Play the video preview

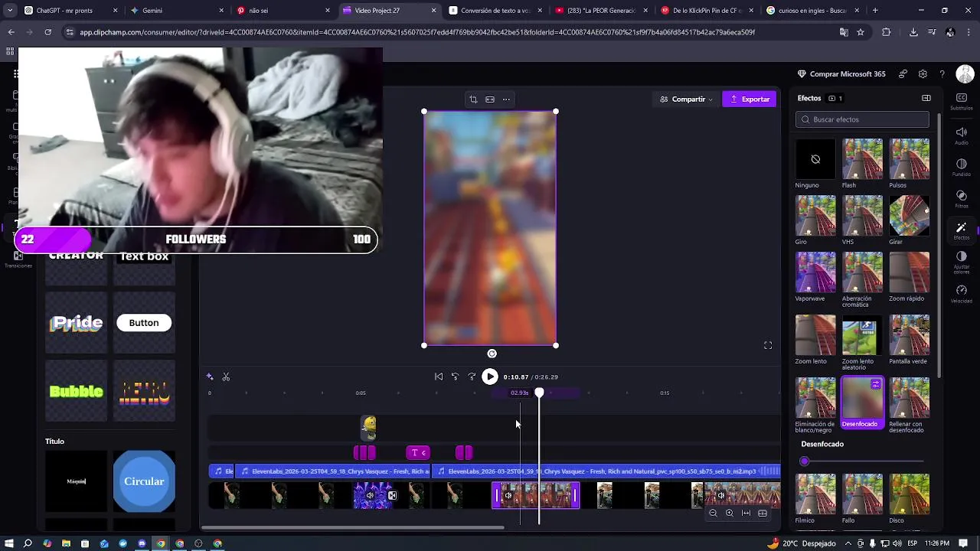[x=490, y=377]
